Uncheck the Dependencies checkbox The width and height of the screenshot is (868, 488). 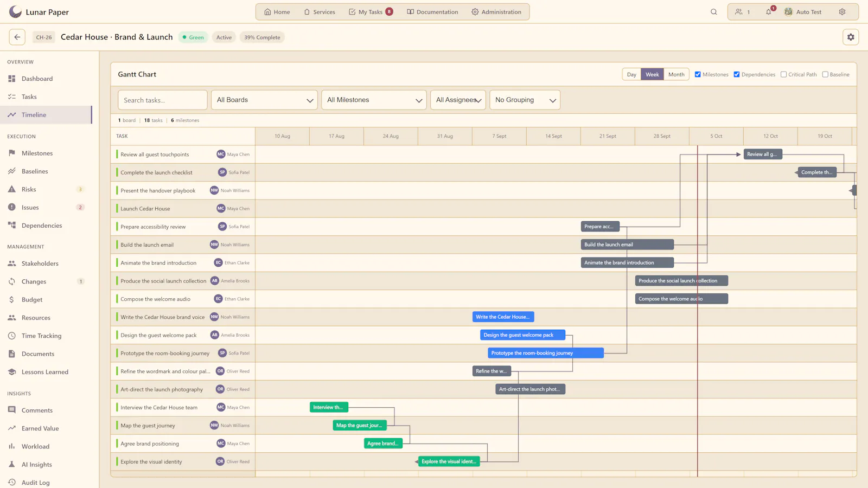tap(737, 74)
